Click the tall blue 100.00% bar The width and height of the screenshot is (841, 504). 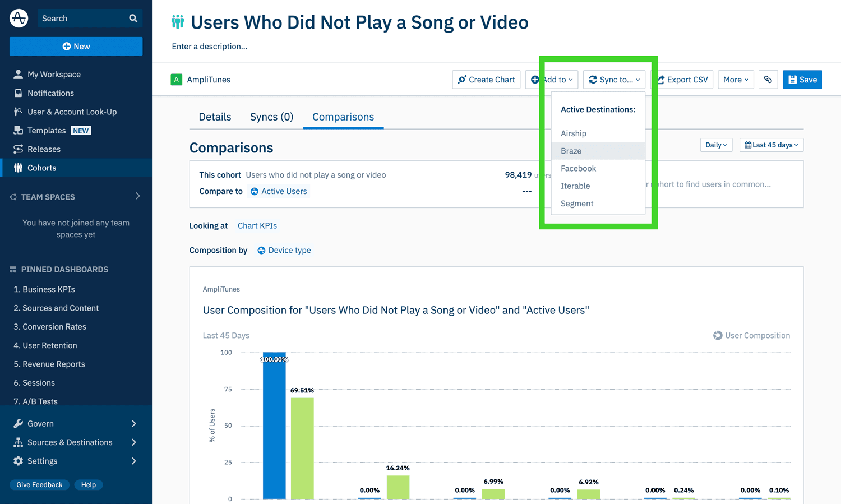pos(274,432)
